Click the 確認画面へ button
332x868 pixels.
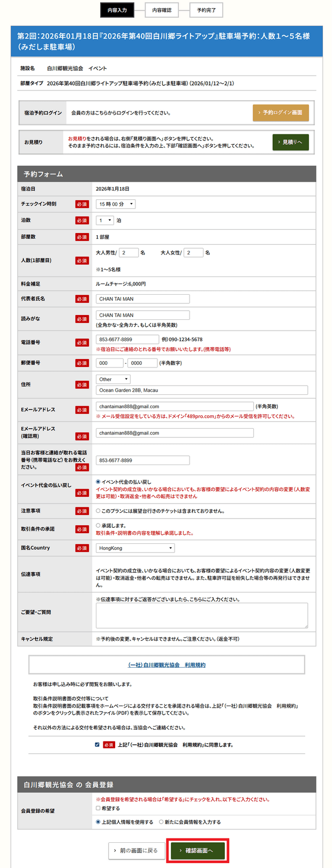click(x=197, y=850)
